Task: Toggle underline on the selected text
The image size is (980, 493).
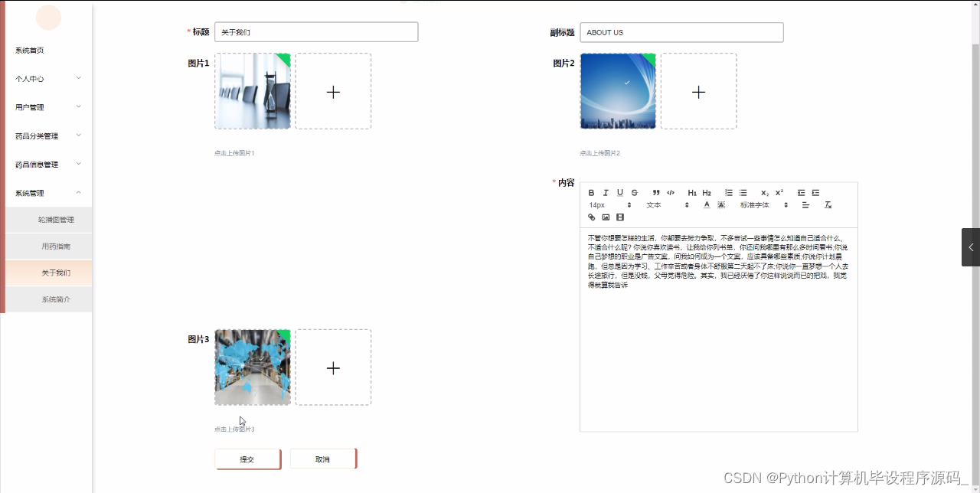Action: click(x=619, y=192)
